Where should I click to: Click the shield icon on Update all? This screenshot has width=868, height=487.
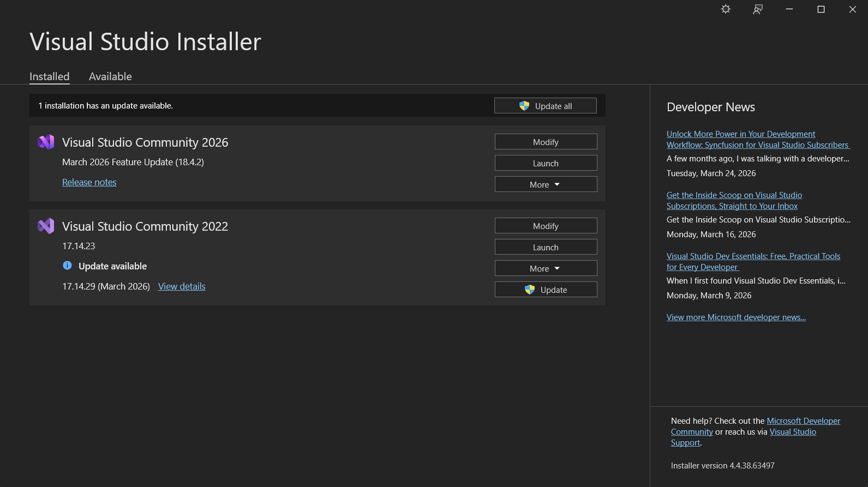click(x=524, y=106)
